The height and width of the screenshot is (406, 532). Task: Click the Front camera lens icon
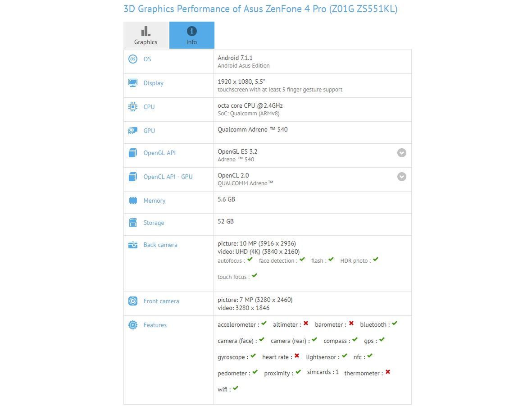click(x=132, y=301)
